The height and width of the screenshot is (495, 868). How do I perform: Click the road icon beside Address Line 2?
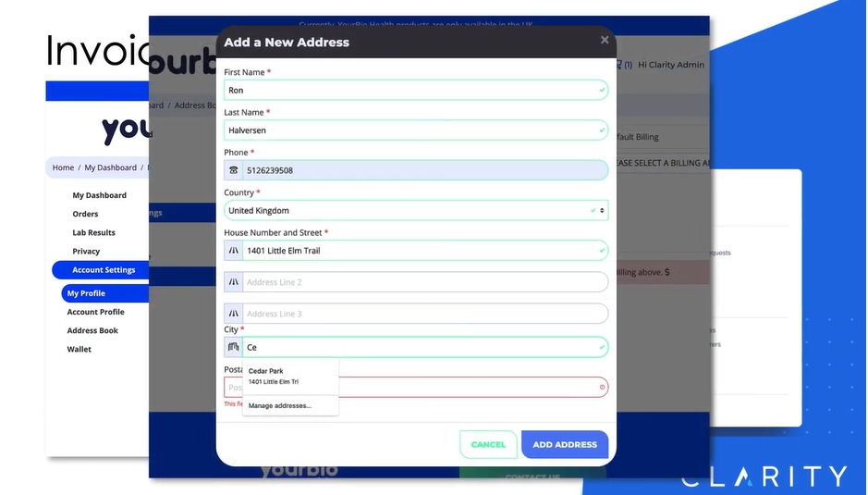(233, 282)
